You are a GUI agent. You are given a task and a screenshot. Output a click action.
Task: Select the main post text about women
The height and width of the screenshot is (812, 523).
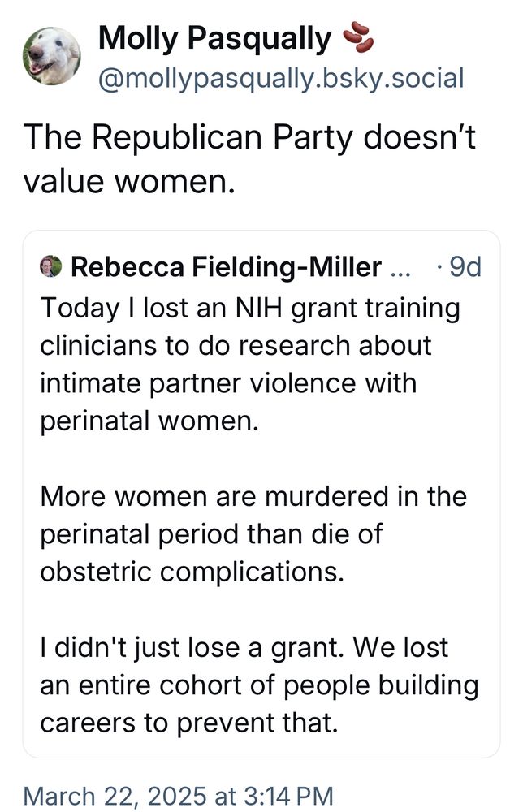point(249,159)
